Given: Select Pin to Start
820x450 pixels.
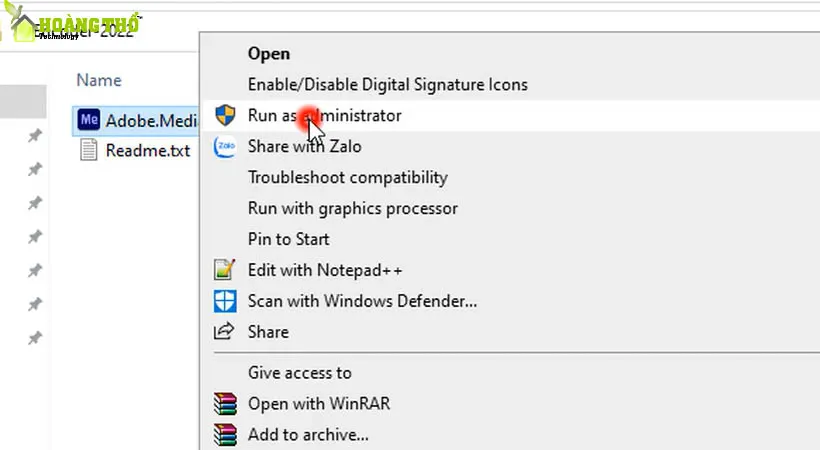Looking at the screenshot, I should point(288,239).
